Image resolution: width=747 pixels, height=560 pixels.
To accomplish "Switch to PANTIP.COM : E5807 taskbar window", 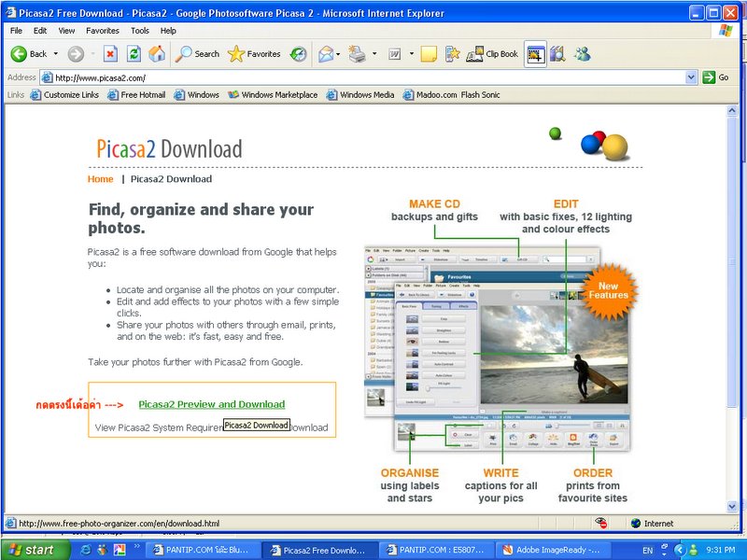I will (x=436, y=550).
